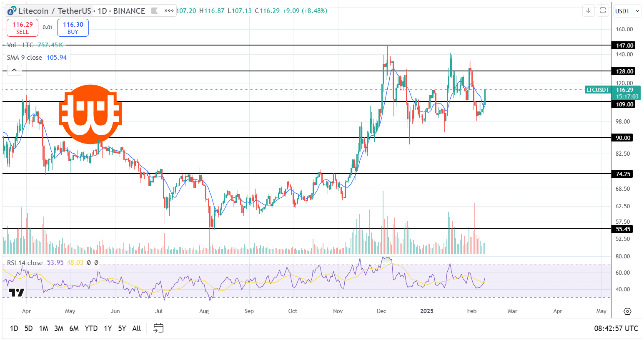Click the BUY 116.30 button
The height and width of the screenshot is (341, 644).
click(x=73, y=28)
